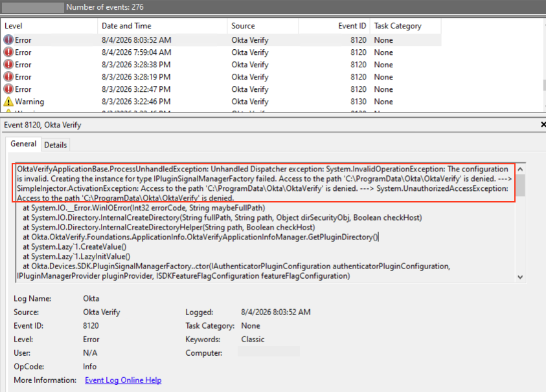Click the Logged value 8/4/2026 8:03:52 AM
This screenshot has width=546, height=392.
tap(276, 312)
